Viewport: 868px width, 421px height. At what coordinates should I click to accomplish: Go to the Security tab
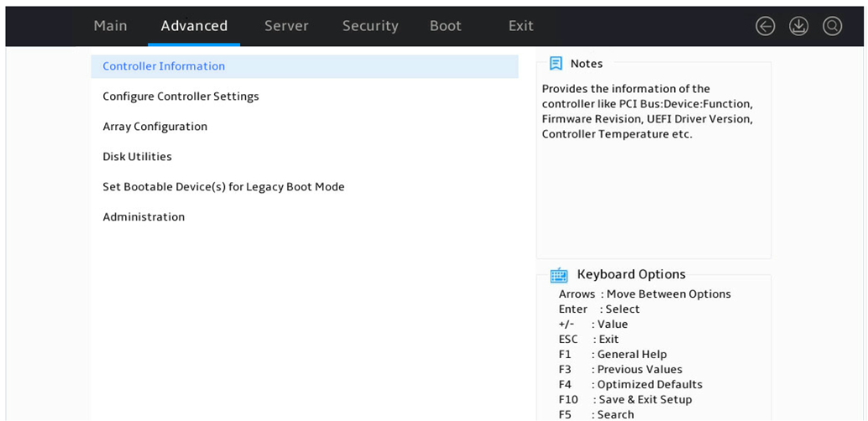click(370, 26)
